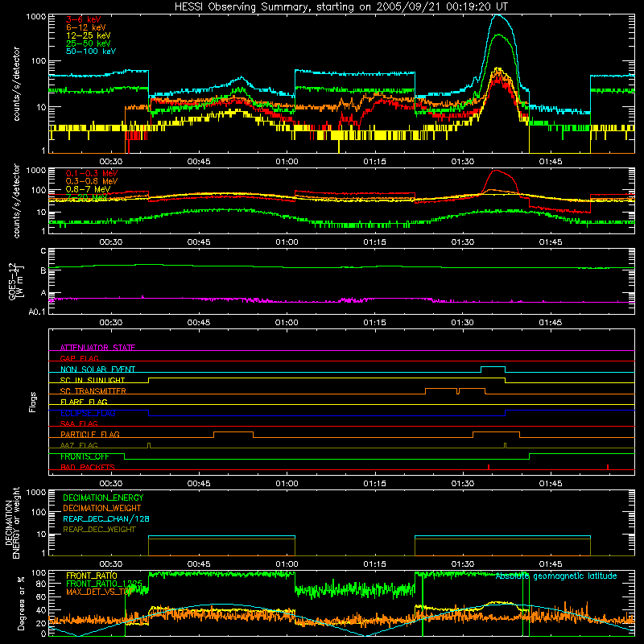The height and width of the screenshot is (644, 644).
Task: Click the '0.8-7 MeV' legend label
Action: click(88, 189)
